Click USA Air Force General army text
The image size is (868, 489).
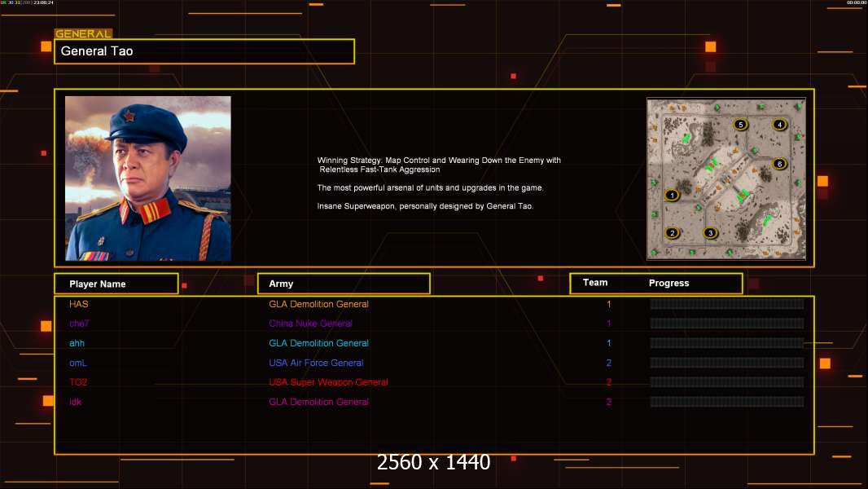(x=316, y=363)
